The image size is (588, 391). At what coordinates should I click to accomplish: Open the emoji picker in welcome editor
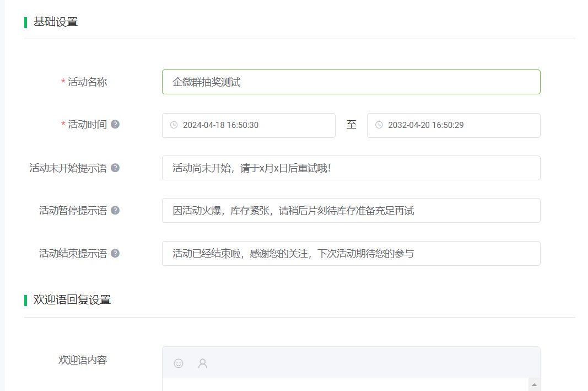(178, 363)
